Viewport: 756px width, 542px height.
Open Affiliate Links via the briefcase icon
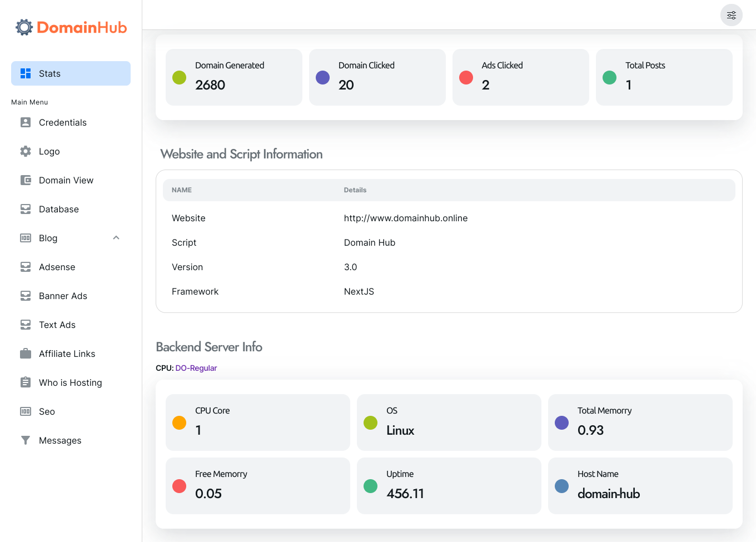pos(26,354)
